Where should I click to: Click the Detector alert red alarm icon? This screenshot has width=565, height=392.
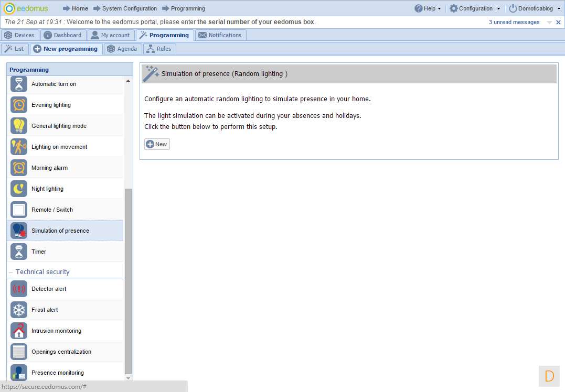19,289
